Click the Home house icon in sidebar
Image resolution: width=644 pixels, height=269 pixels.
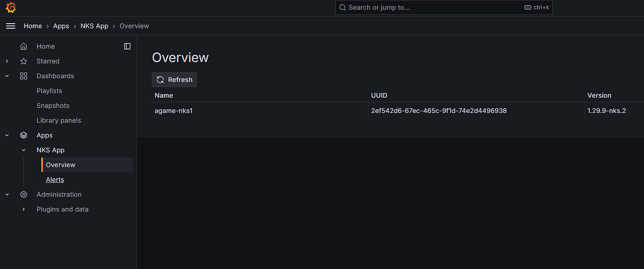click(x=24, y=46)
